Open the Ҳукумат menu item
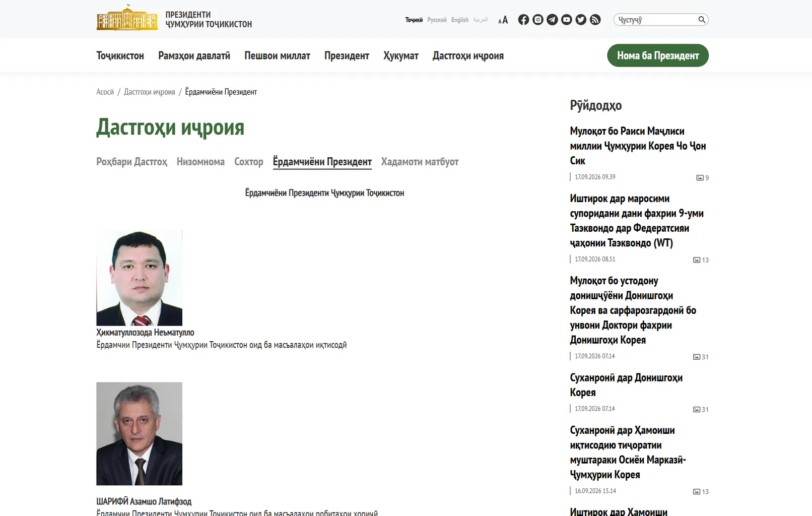 (x=401, y=55)
